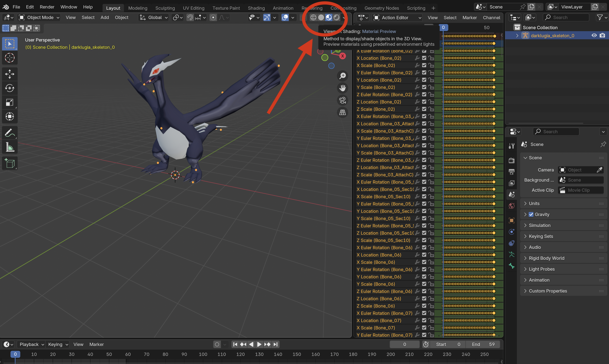Viewport: 609px width, 364px height.
Task: Open the Render menu
Action: pos(47,7)
